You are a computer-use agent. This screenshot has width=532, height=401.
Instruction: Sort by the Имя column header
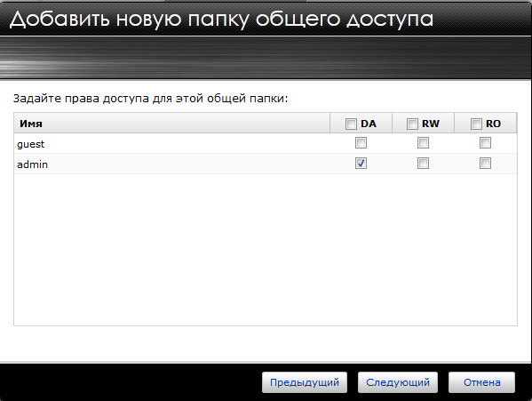tap(171, 123)
